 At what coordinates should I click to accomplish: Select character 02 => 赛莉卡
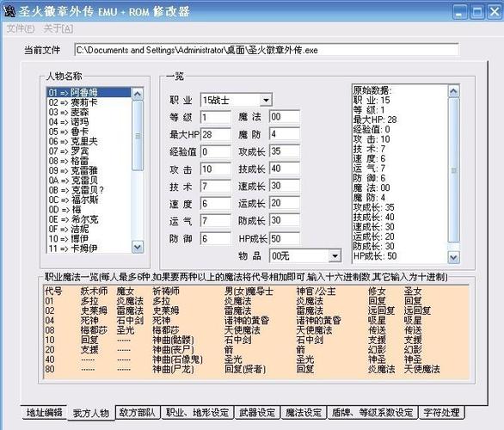click(89, 102)
